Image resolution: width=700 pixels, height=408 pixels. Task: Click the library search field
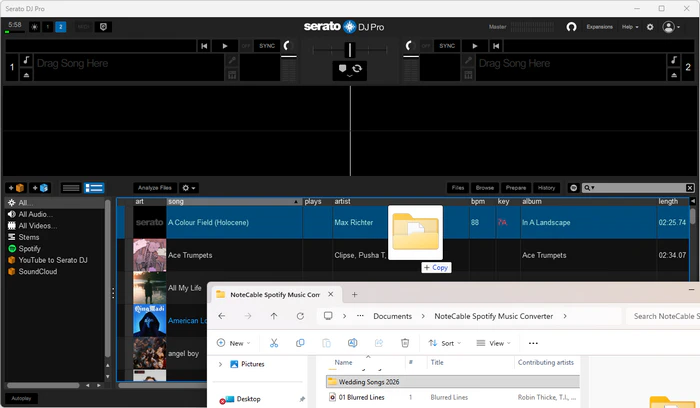coord(638,188)
